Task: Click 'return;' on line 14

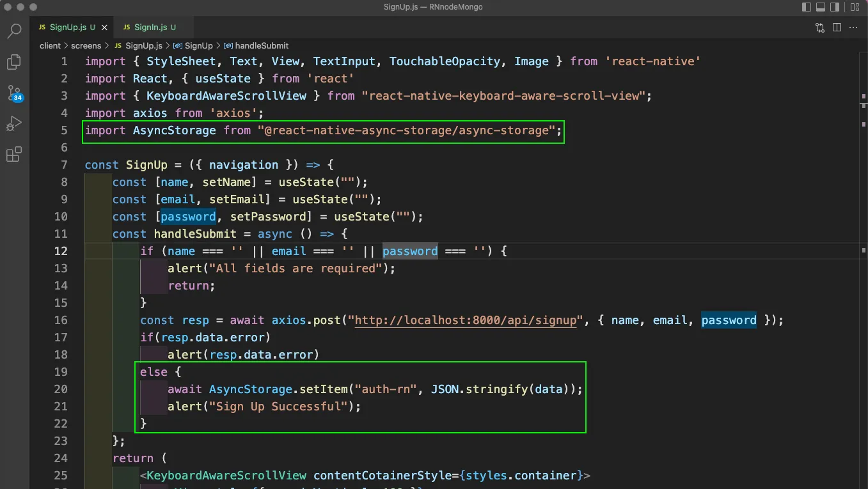Action: [x=192, y=286]
